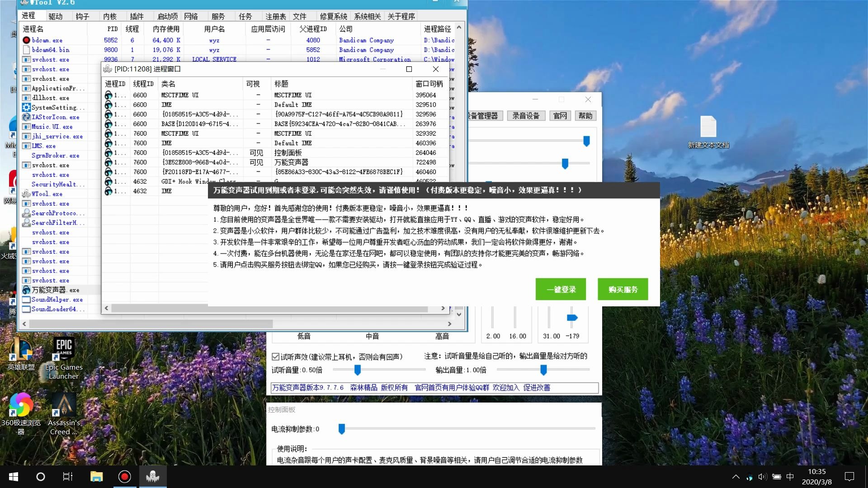This screenshot has height=488, width=868.
Task: Open Task View on the taskbar
Action: [x=68, y=477]
